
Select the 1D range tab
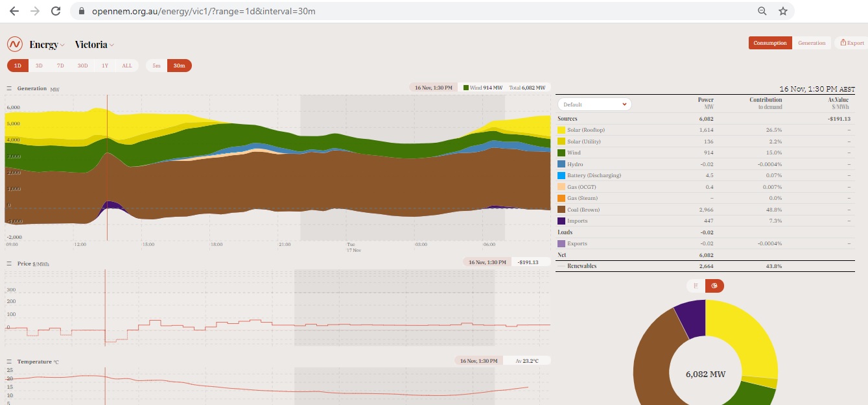(18, 66)
